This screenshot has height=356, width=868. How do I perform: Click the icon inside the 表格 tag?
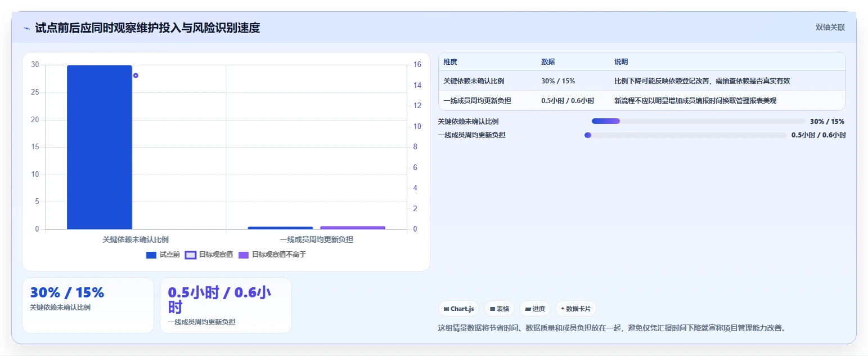(x=492, y=309)
